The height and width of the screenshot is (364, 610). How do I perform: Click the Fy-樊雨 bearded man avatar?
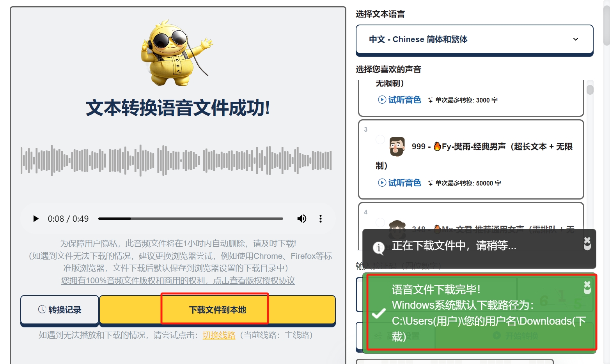(397, 147)
